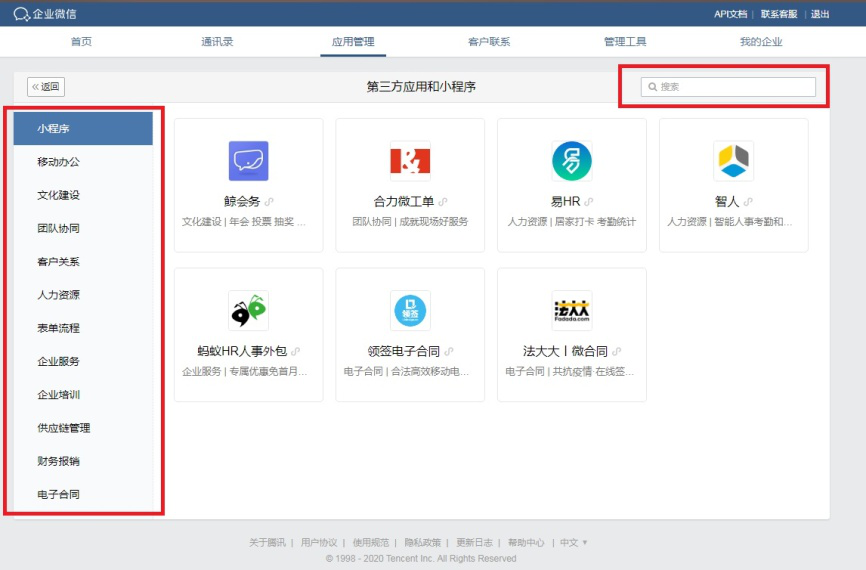Click the 合力微工单 app icon
The width and height of the screenshot is (866, 570).
tap(410, 160)
